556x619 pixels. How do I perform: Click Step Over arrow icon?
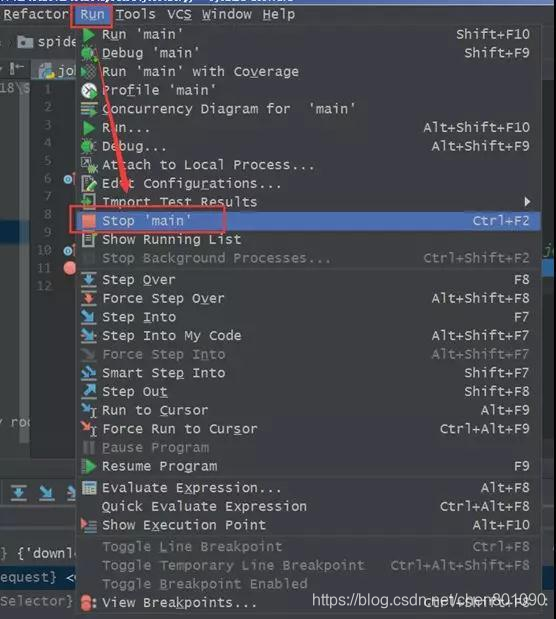pyautogui.click(x=89, y=280)
